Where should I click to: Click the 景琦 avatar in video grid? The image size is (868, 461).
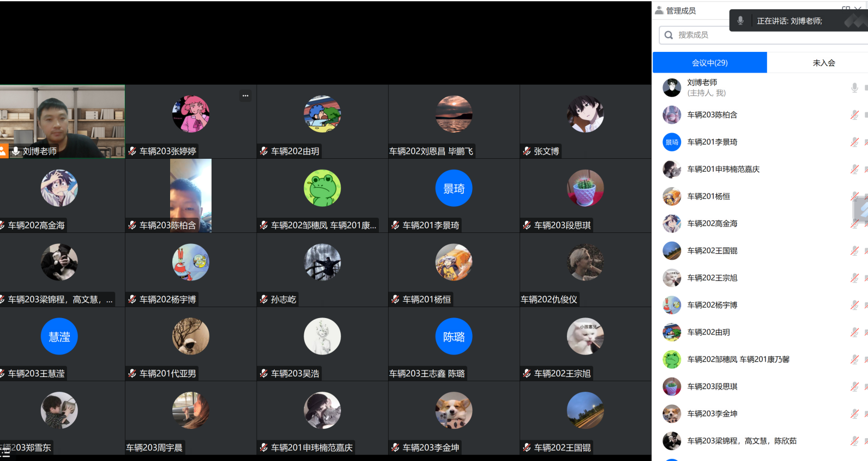pyautogui.click(x=454, y=188)
